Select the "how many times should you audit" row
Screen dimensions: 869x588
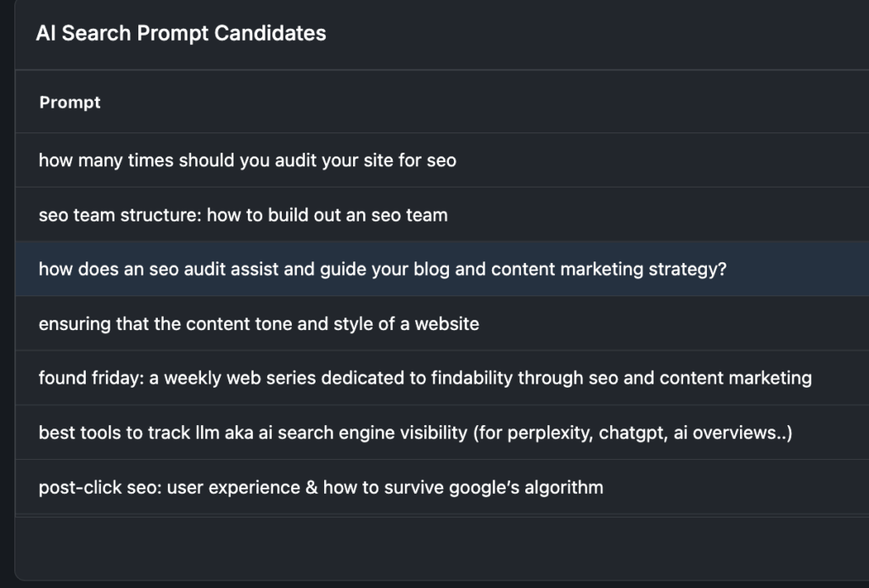coord(247,160)
